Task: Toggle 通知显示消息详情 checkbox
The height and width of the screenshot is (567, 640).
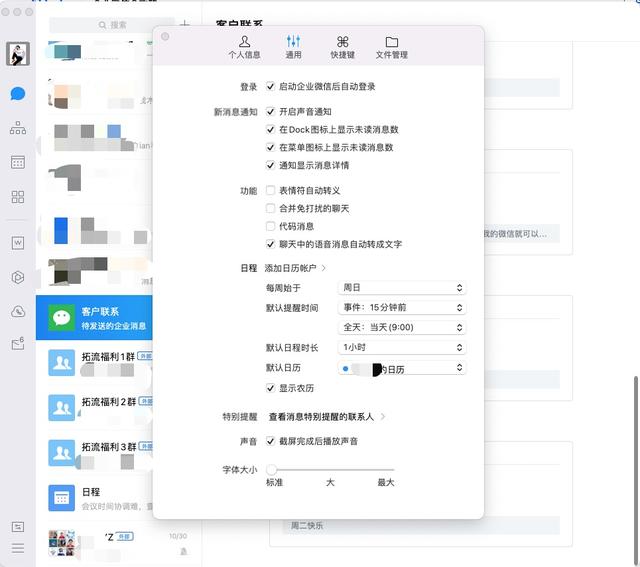Action: pyautogui.click(x=270, y=165)
